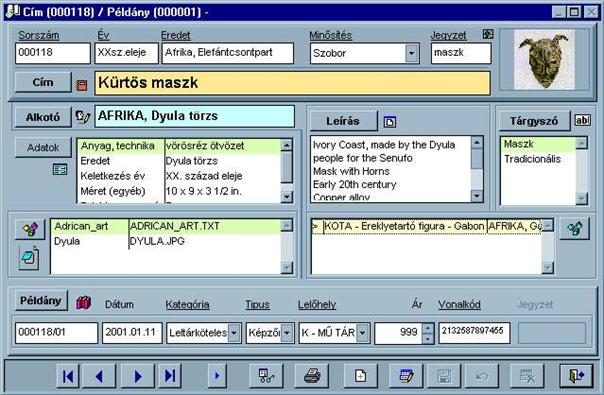Viewport: 604px width, 395px height.
Task: Click the Jegyzet field containing maszk
Action: (461, 53)
